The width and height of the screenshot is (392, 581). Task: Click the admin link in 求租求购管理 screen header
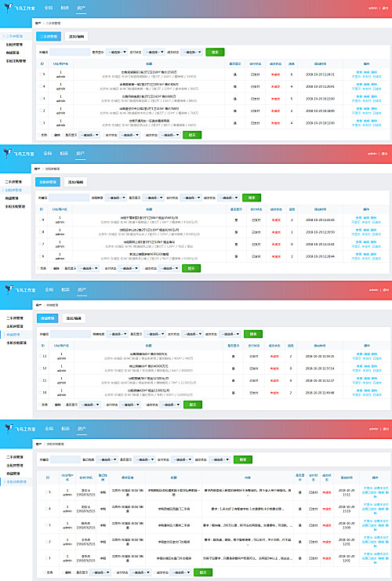pos(373,429)
